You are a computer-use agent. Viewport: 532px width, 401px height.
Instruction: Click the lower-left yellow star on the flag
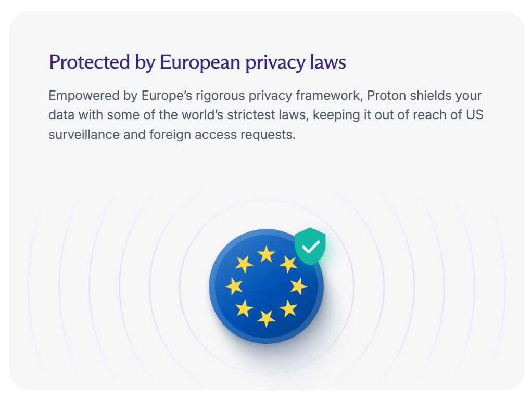point(244,309)
